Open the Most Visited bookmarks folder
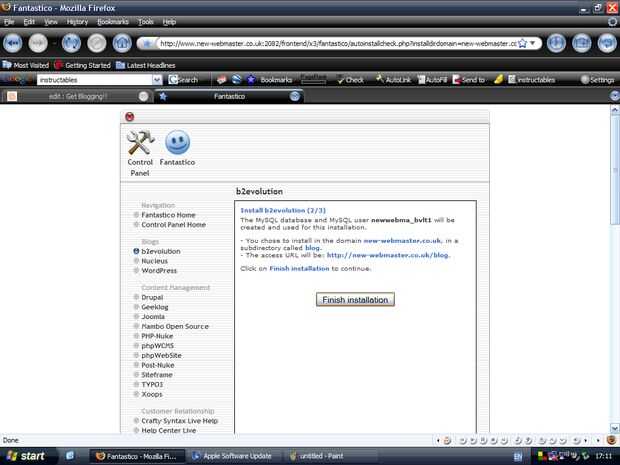The height and width of the screenshot is (465, 620). [26, 65]
